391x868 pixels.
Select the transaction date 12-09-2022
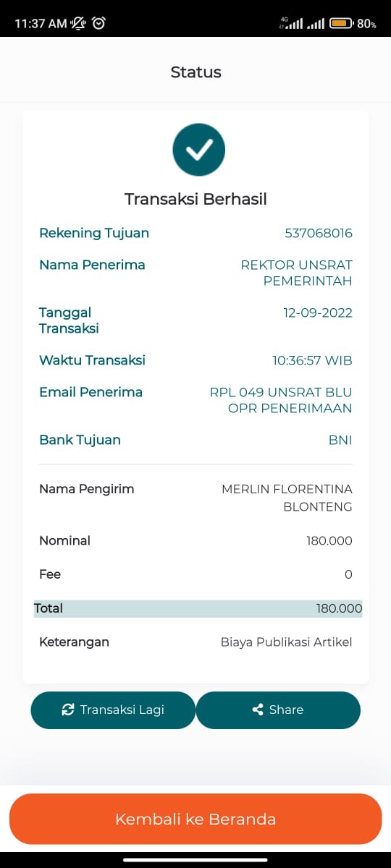click(318, 312)
